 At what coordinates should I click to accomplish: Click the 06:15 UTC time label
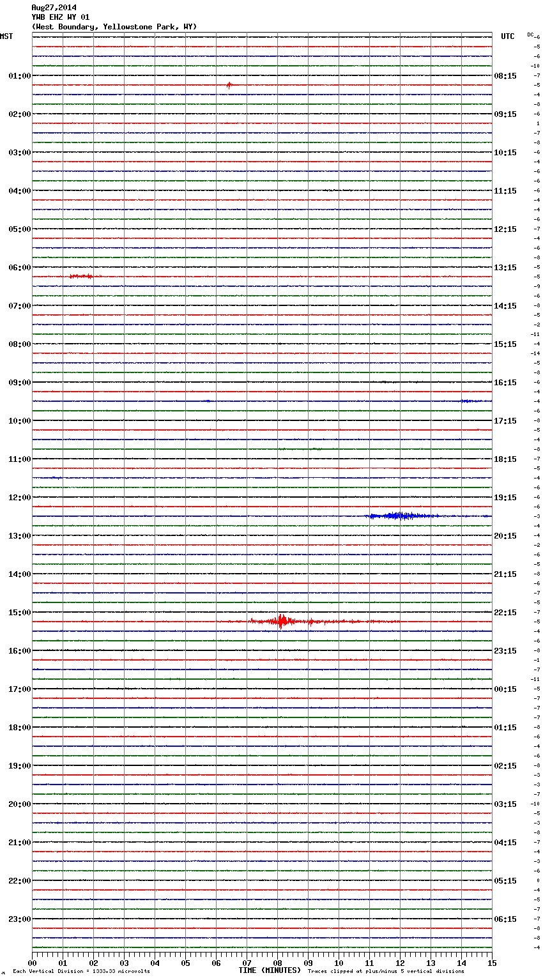coord(505,919)
